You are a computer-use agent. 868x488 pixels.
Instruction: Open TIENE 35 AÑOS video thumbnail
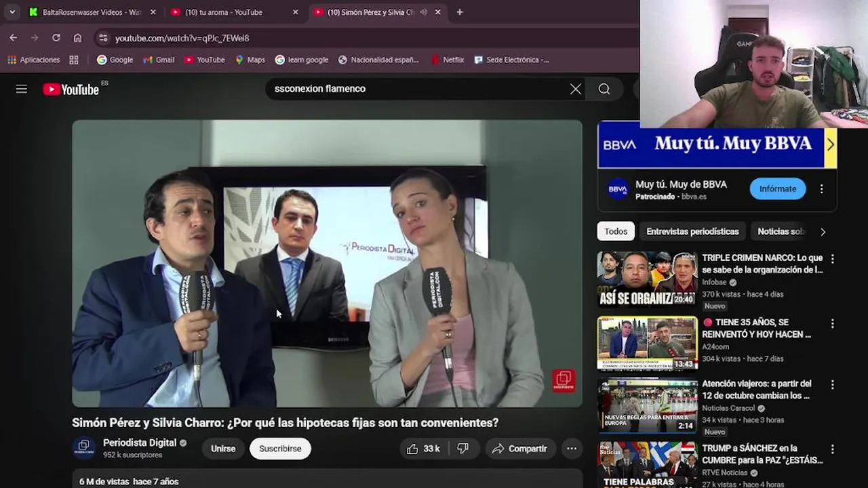[647, 344]
